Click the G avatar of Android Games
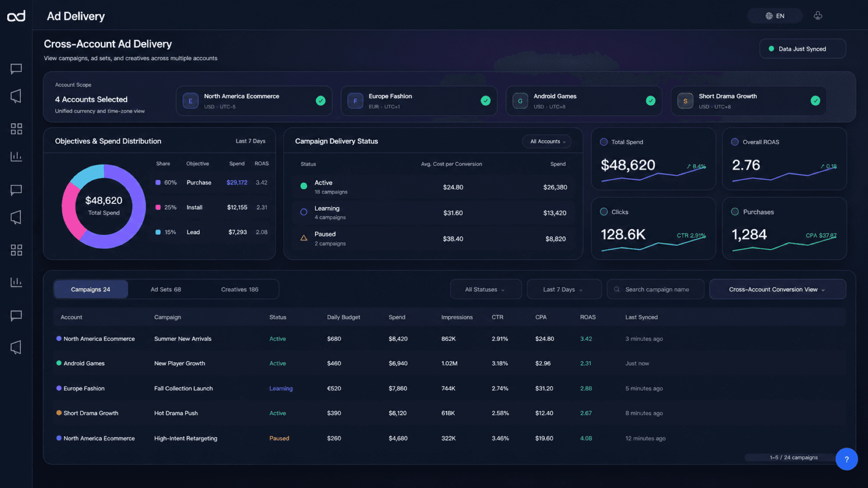The image size is (868, 488). (x=520, y=101)
